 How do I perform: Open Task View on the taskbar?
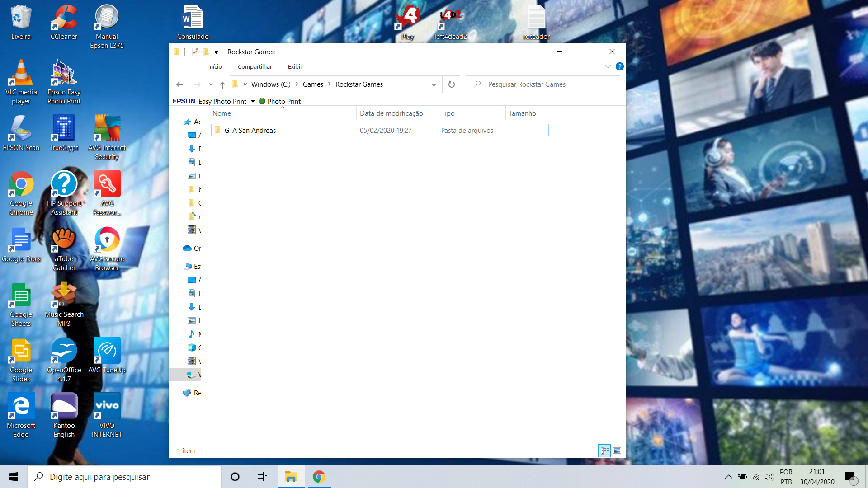[x=262, y=477]
